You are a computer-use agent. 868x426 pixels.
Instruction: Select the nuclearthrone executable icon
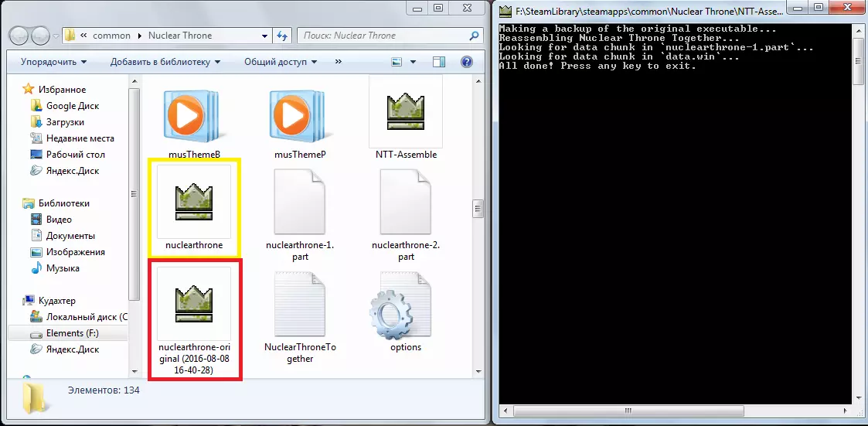click(x=194, y=200)
